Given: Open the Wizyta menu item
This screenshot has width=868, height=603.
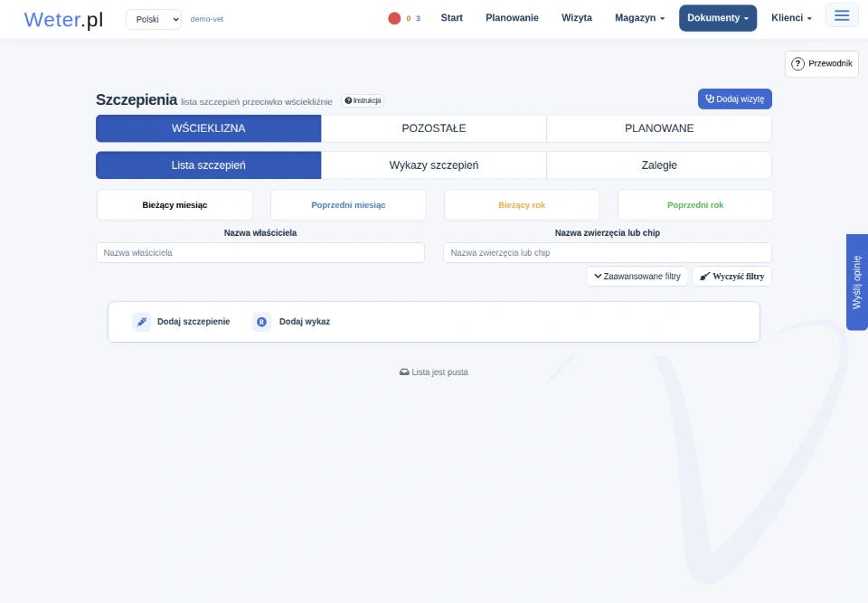Looking at the screenshot, I should [577, 18].
